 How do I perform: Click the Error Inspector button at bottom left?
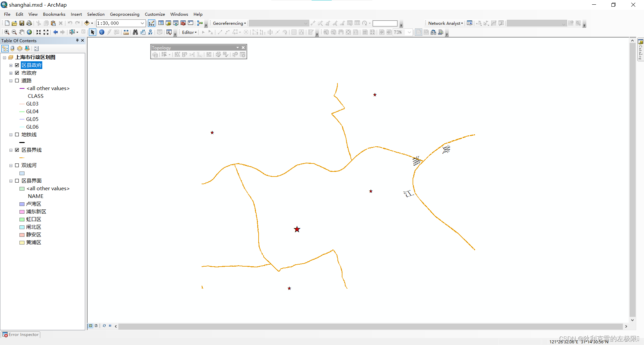(20, 334)
